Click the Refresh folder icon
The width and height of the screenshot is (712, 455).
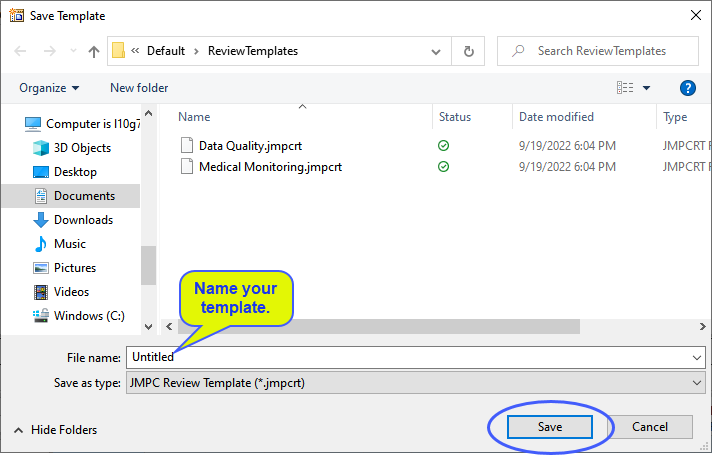tap(468, 51)
